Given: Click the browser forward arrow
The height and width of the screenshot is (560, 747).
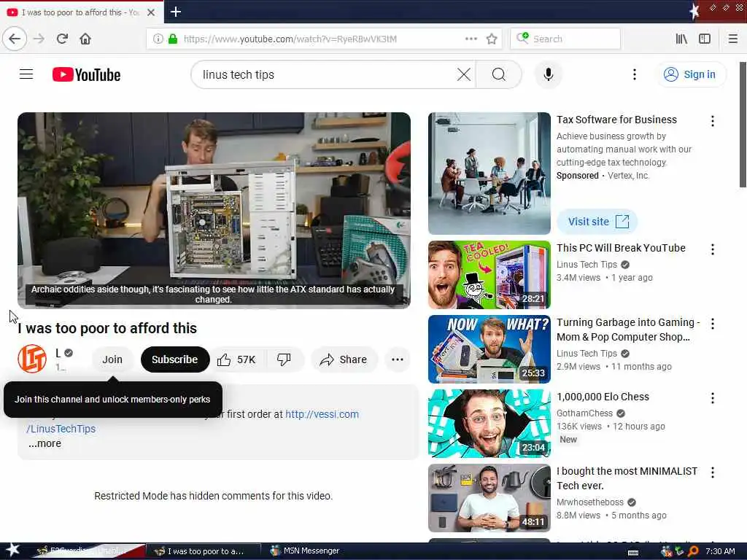Looking at the screenshot, I should click(x=39, y=39).
